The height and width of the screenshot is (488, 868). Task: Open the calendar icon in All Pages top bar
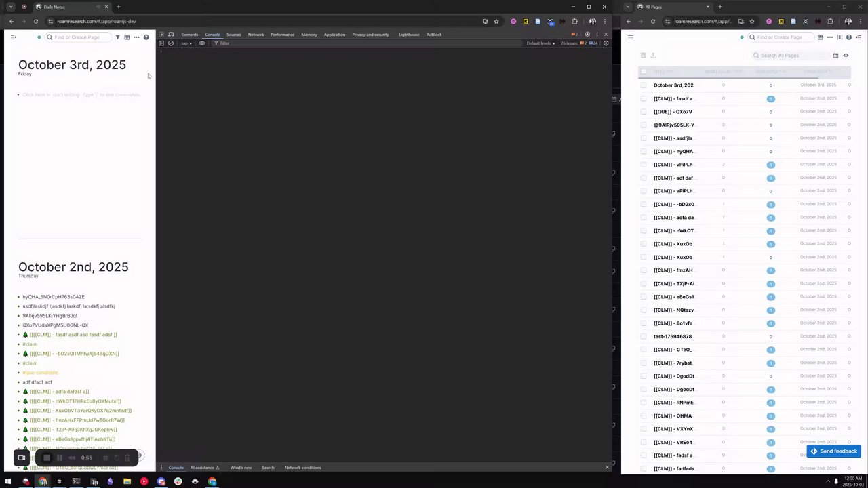(821, 37)
